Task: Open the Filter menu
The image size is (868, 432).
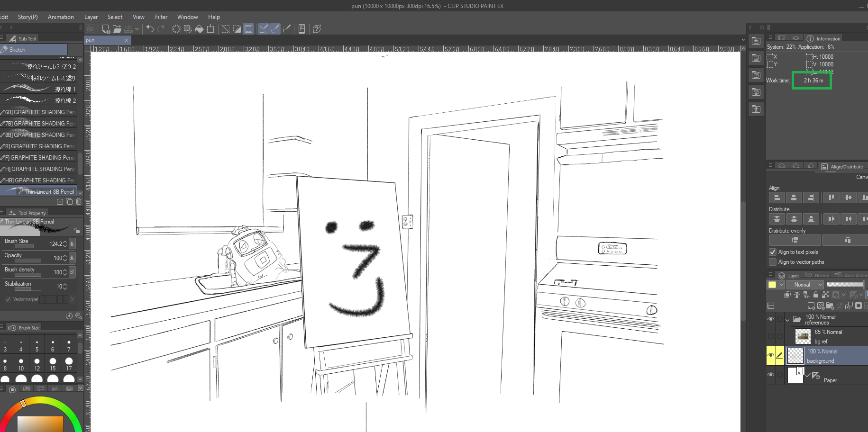Action: [x=161, y=17]
